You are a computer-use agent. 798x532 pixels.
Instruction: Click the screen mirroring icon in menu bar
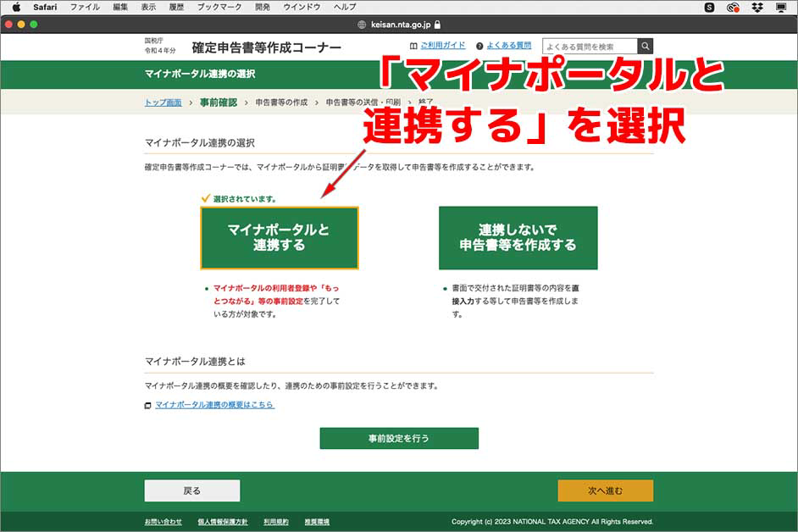pyautogui.click(x=781, y=8)
